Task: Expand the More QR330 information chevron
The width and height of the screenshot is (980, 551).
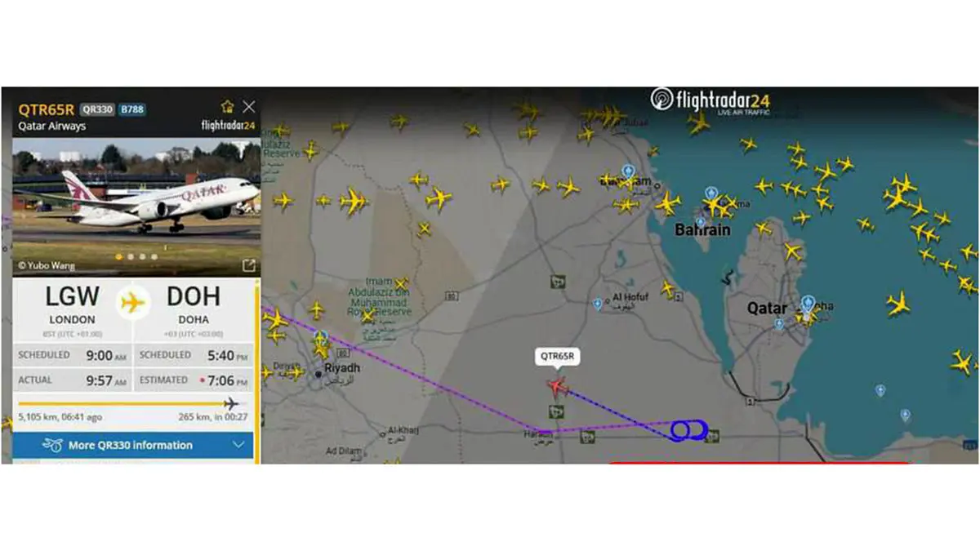Action: 238,445
